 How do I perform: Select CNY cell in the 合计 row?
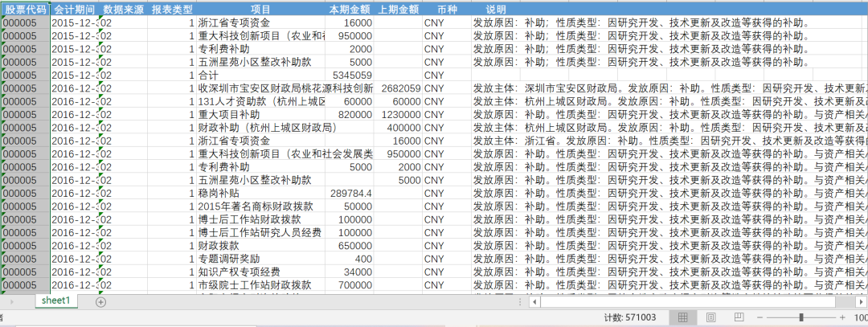[x=447, y=76]
